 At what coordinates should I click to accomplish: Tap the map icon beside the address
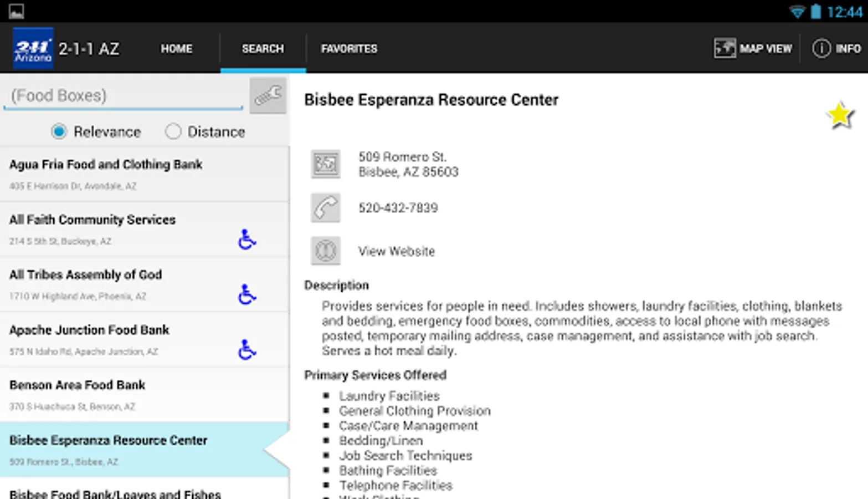326,164
